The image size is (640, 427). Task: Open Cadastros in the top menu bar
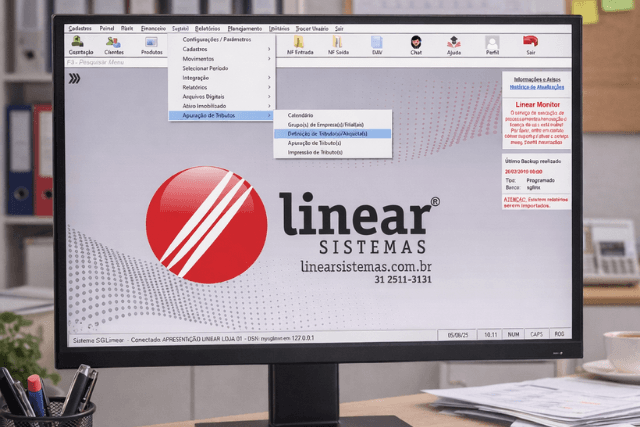click(x=80, y=29)
